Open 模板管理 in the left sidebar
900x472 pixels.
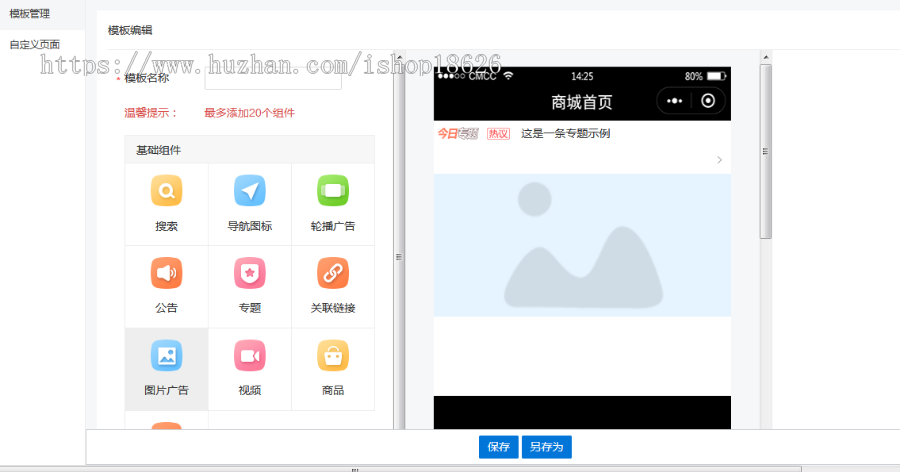click(x=30, y=14)
